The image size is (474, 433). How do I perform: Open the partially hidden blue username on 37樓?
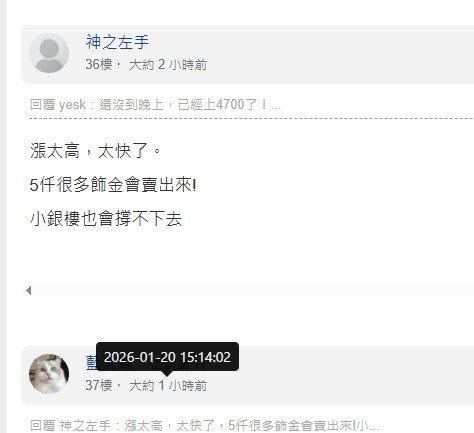[91, 363]
